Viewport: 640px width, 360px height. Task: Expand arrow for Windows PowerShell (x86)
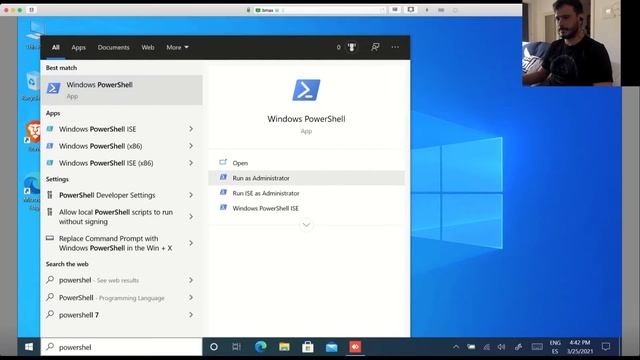click(191, 146)
